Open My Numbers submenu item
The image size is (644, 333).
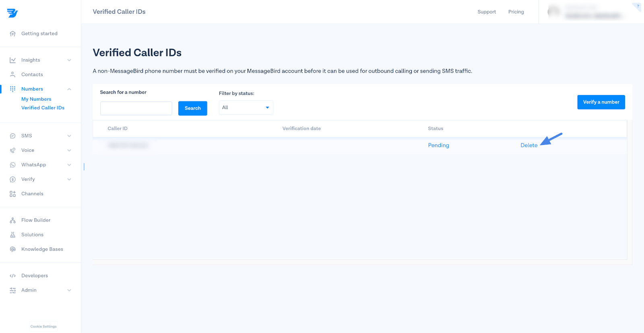pyautogui.click(x=36, y=99)
